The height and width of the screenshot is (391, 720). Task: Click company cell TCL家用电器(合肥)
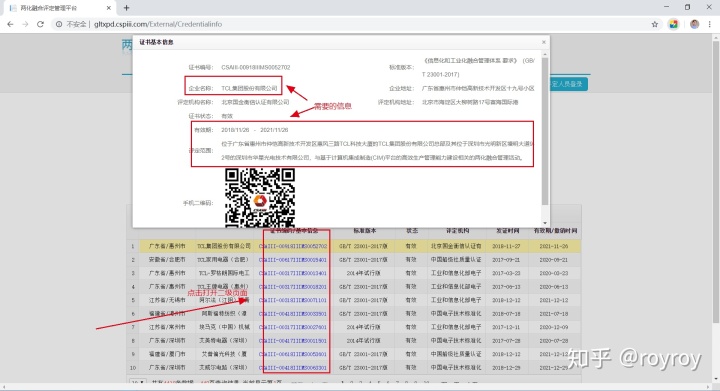pyautogui.click(x=224, y=260)
